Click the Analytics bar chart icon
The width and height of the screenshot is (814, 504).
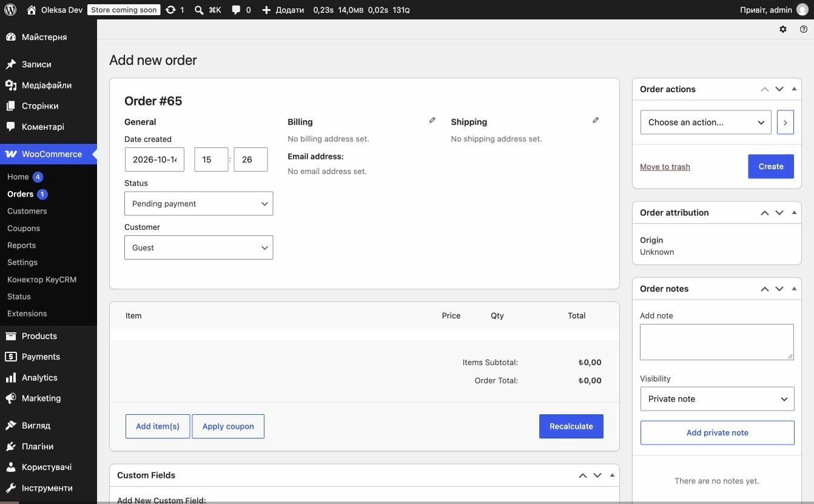[x=11, y=377]
